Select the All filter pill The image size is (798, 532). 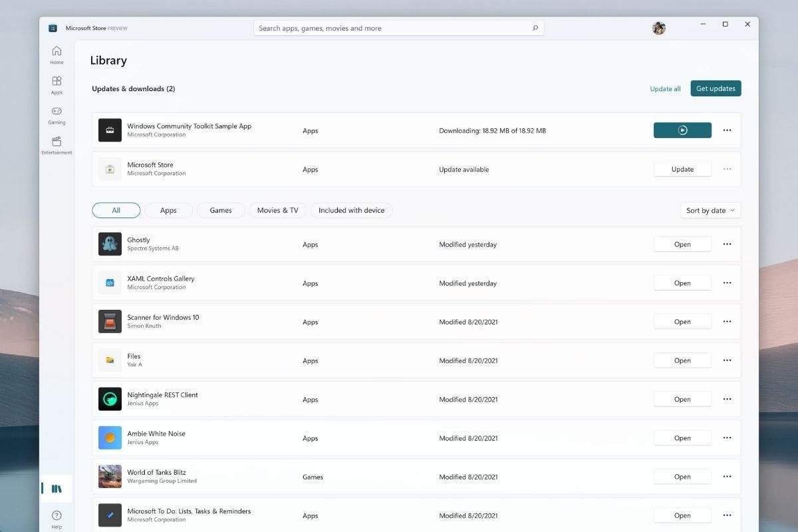tap(116, 210)
